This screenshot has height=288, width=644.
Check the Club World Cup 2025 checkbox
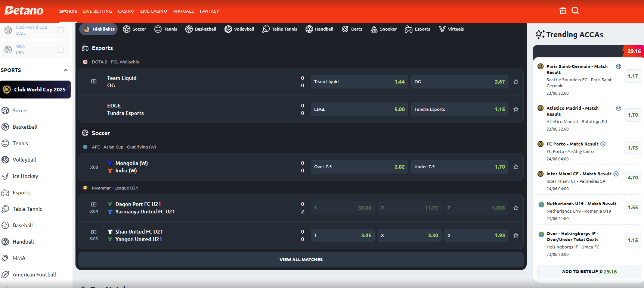(x=61, y=30)
